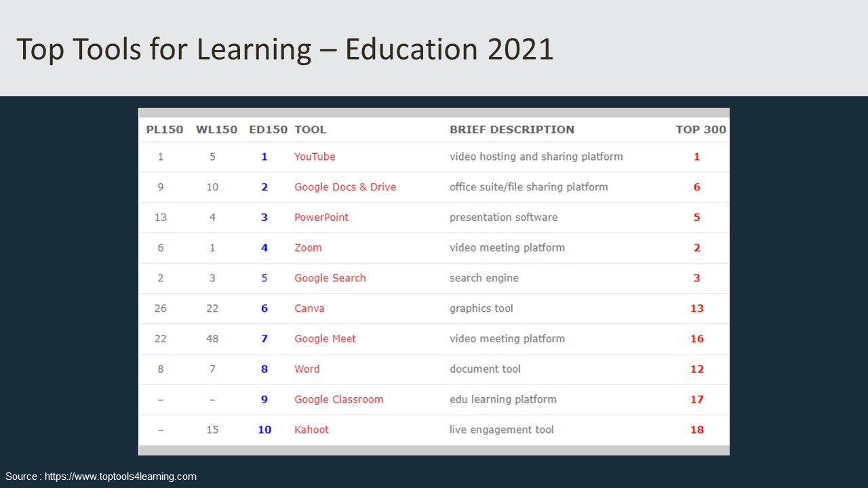Click the 'graphics tool' description
Image resolution: width=868 pixels, height=488 pixels.
click(x=481, y=308)
